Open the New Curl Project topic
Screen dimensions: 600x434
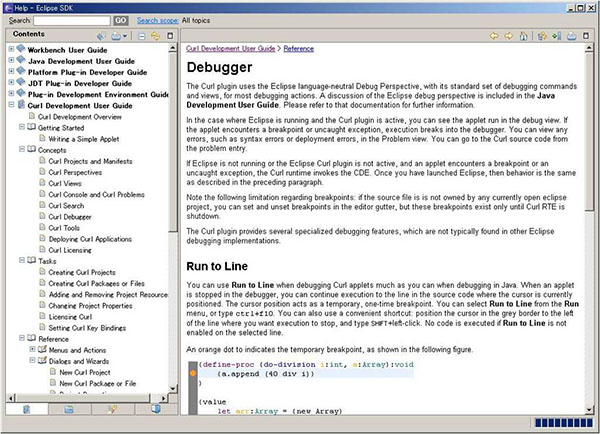point(85,372)
